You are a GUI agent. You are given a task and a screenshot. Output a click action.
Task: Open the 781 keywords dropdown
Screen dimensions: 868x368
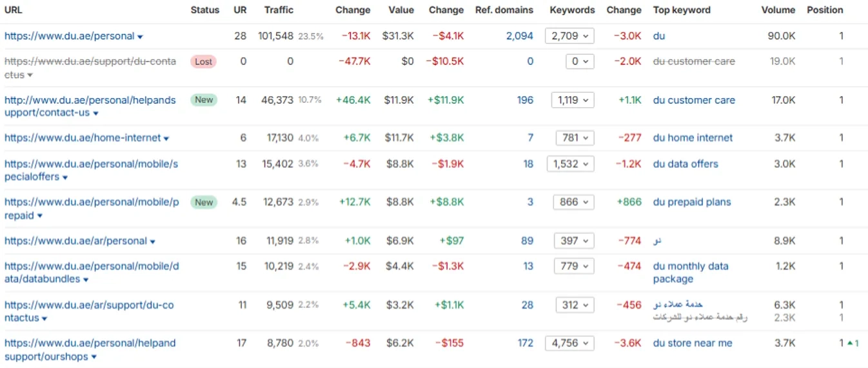575,138
